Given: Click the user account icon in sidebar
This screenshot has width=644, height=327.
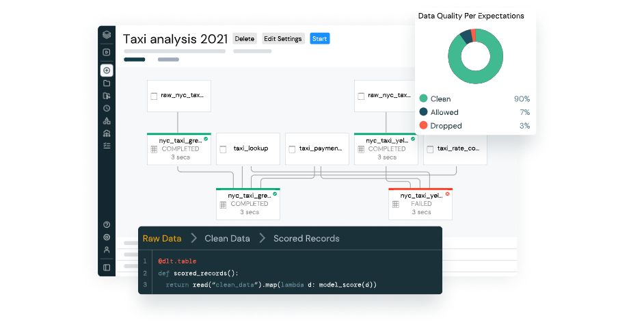Looking at the screenshot, I should click(107, 250).
